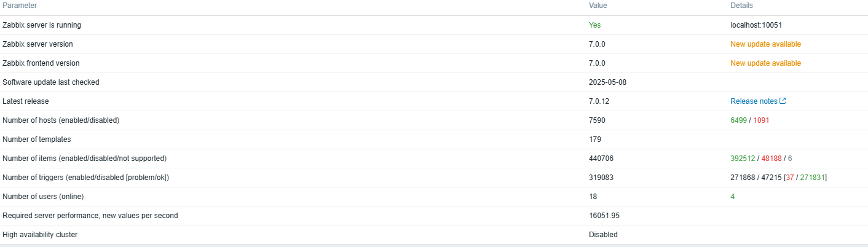
Task: Select the disabled items count 48188
Action: point(771,159)
